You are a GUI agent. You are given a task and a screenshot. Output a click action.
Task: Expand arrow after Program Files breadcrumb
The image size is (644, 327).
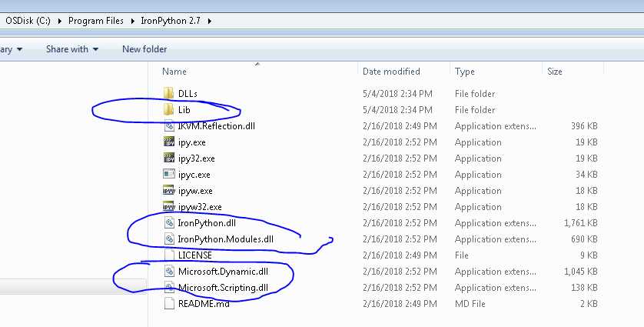132,21
